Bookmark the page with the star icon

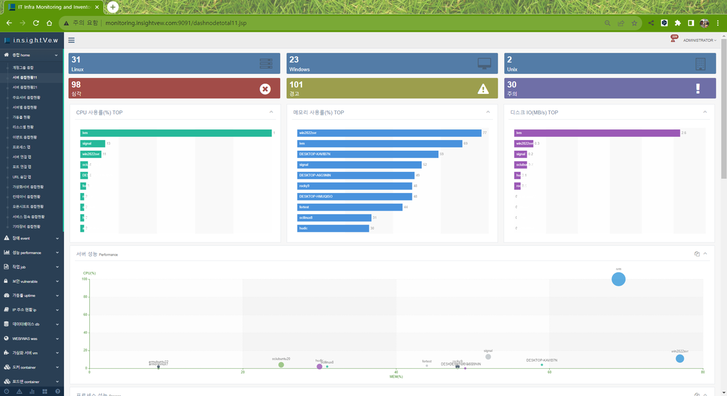tap(634, 23)
